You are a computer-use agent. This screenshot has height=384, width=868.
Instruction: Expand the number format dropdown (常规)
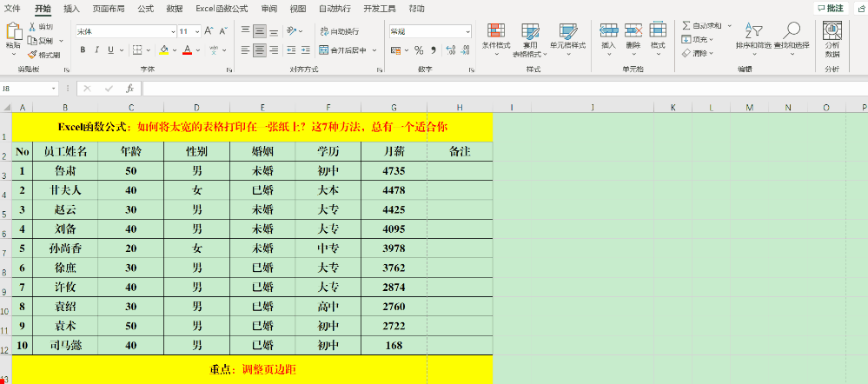pos(467,31)
